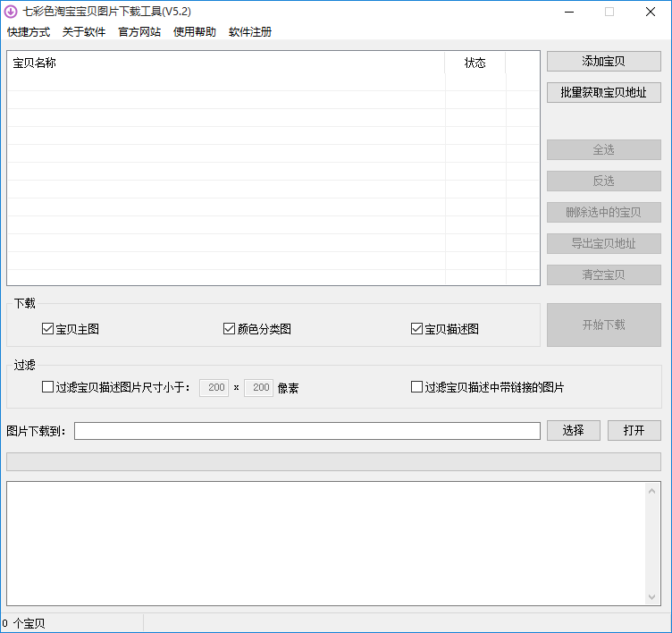Click the 导出宝贝地址 button
This screenshot has height=633, width=672.
[x=603, y=243]
